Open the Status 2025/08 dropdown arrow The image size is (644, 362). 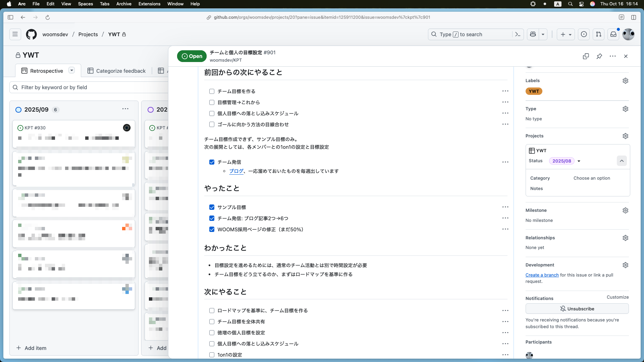tap(579, 161)
